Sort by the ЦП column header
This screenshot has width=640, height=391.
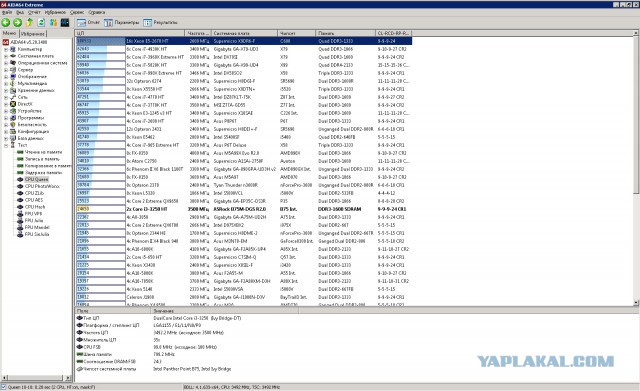(x=130, y=33)
